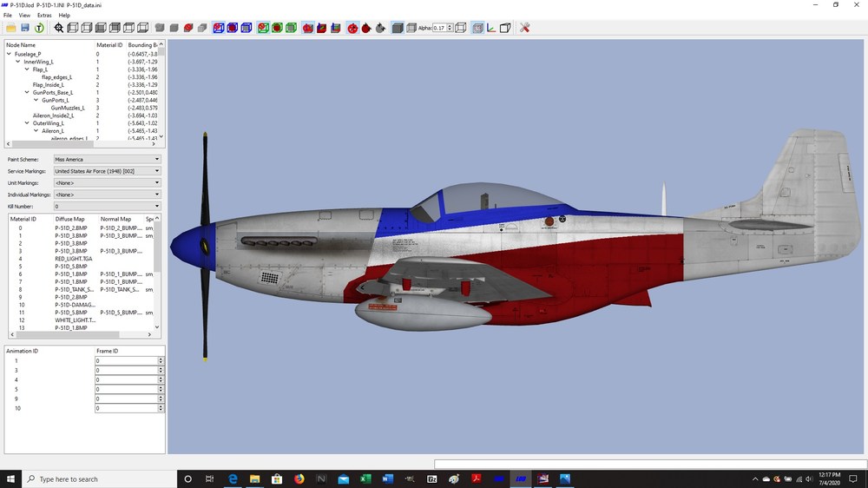
Task: Click the XYZ axes display icon
Action: click(491, 28)
